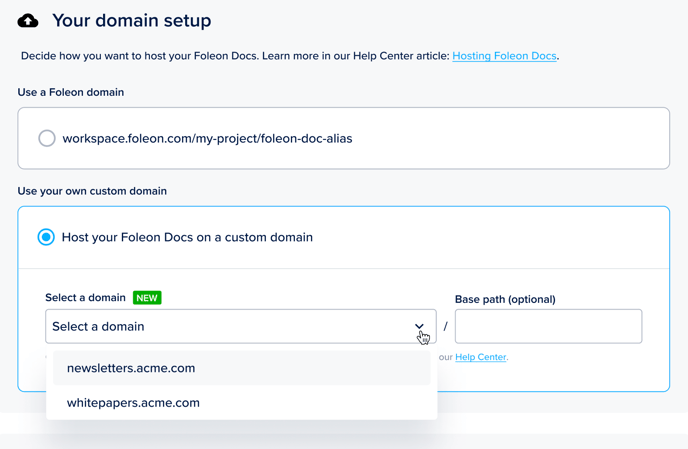688x449 pixels.
Task: Click the slash separator before Base path
Action: pyautogui.click(x=445, y=327)
